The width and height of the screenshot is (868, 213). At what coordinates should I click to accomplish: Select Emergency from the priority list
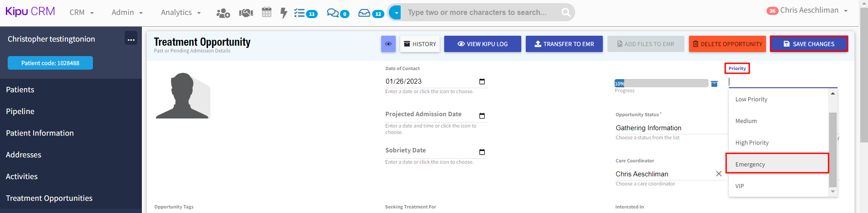(777, 164)
